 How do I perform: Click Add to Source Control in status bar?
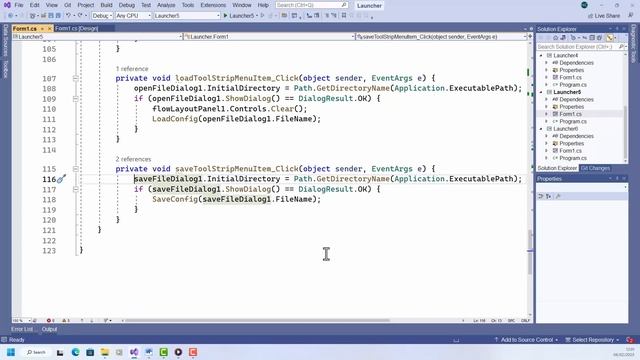tap(526, 340)
